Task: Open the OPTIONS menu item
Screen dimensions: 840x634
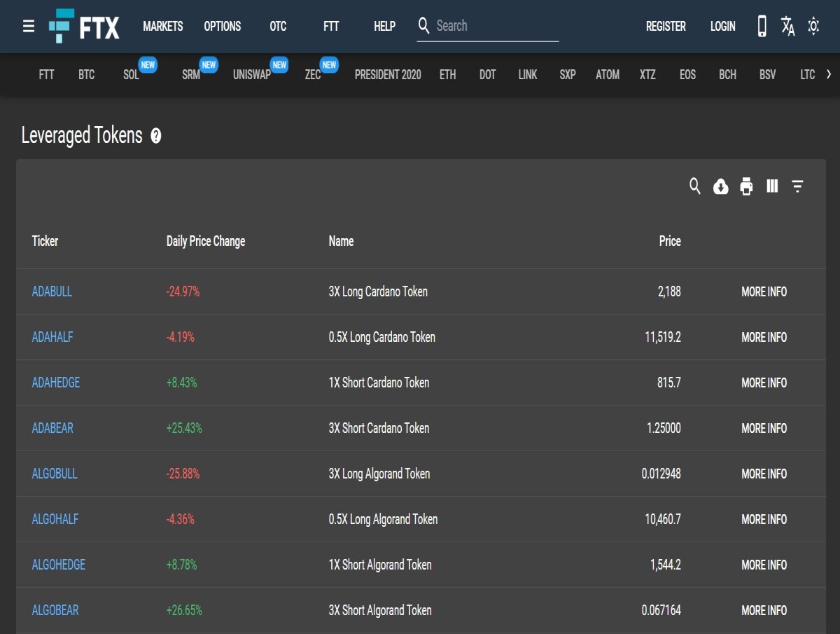Action: 223,27
